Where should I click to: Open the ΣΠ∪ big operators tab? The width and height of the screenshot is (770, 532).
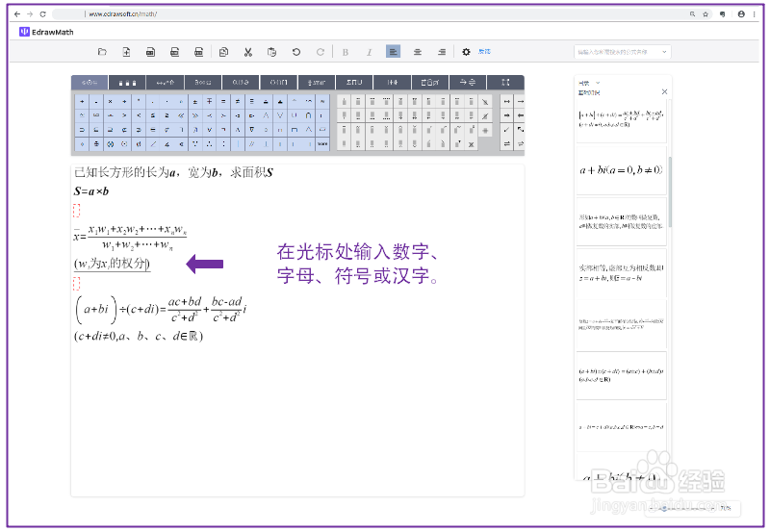point(354,82)
